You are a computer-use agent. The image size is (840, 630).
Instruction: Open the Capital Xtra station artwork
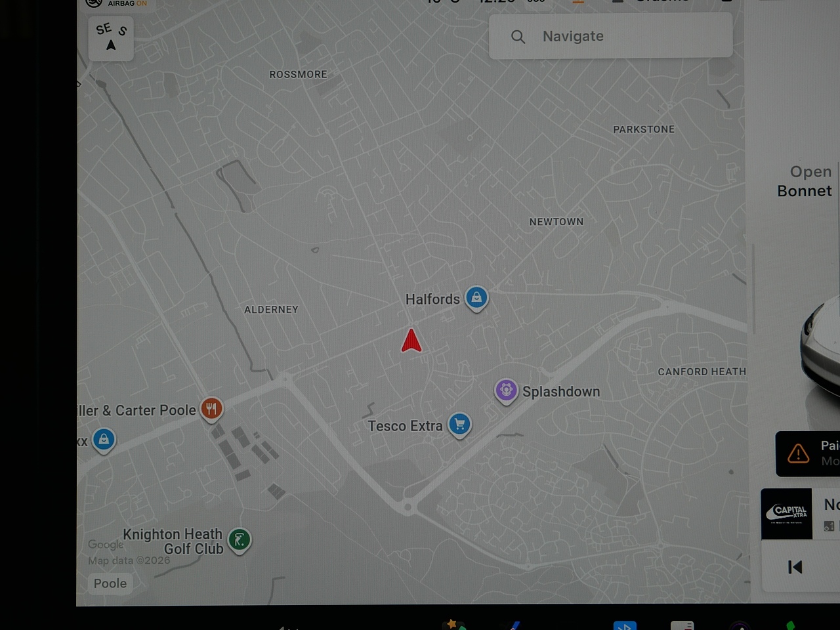click(x=786, y=514)
